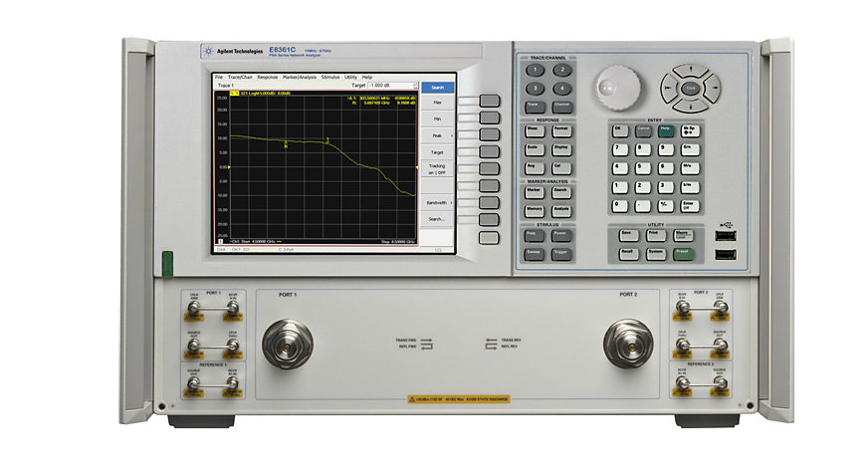Viewport: 868px width, 474px height.
Task: Push the up arrow navigation key
Action: (x=690, y=71)
